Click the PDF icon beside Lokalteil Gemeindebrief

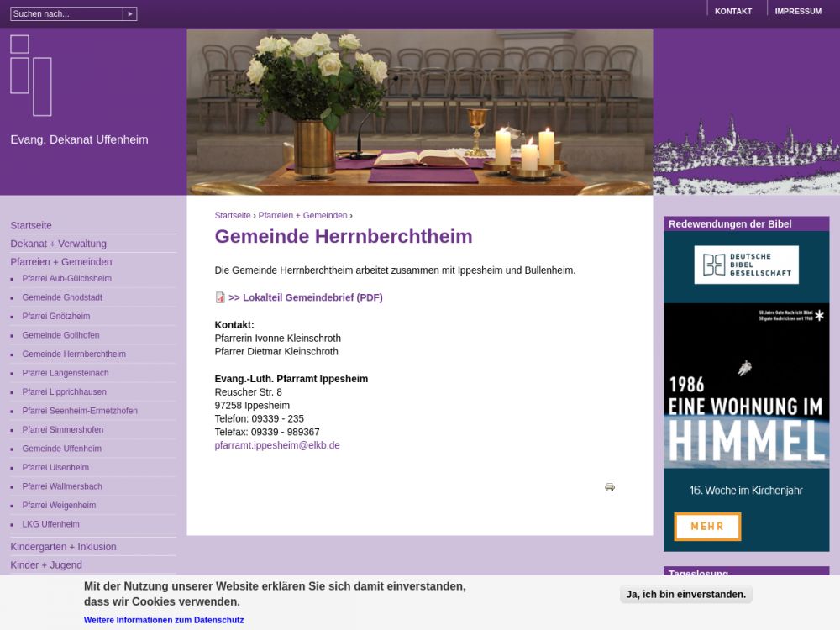coord(220,297)
